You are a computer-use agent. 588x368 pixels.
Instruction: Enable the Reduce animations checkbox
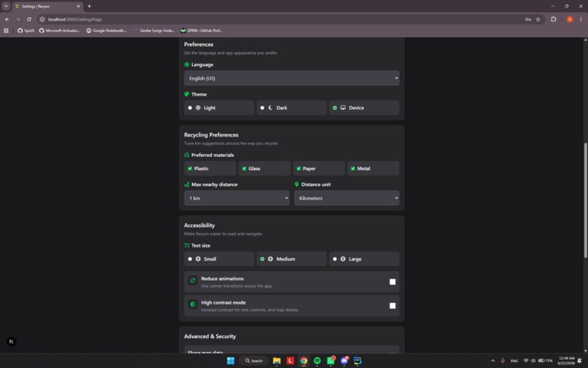click(x=392, y=282)
